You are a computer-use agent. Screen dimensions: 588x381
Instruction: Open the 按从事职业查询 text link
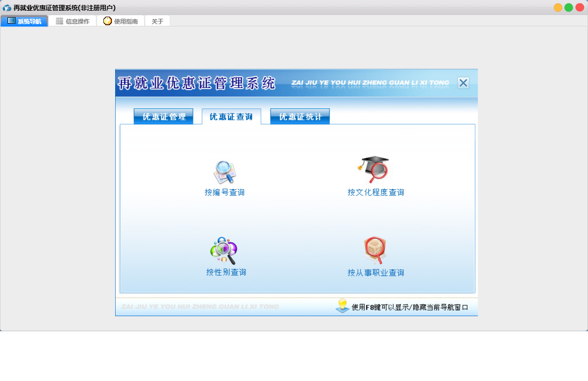click(x=376, y=273)
